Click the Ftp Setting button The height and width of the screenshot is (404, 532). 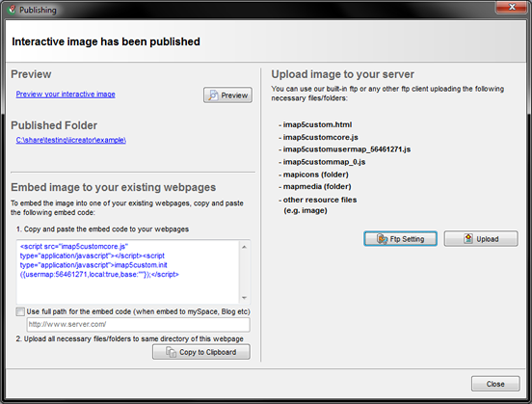[x=400, y=239]
